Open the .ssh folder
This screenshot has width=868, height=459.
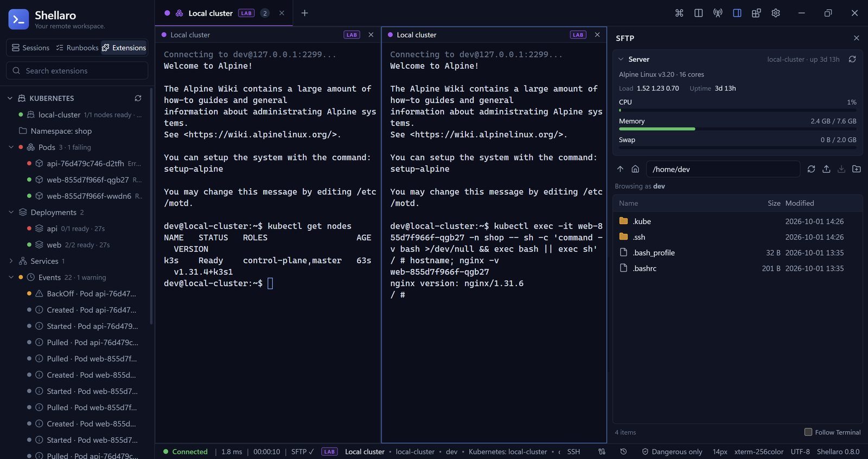(x=737, y=237)
